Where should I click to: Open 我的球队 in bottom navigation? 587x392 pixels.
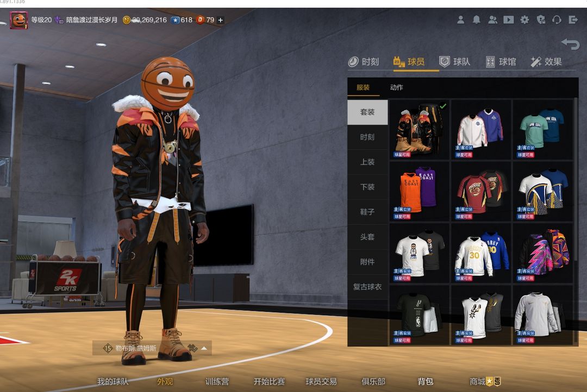pyautogui.click(x=113, y=382)
